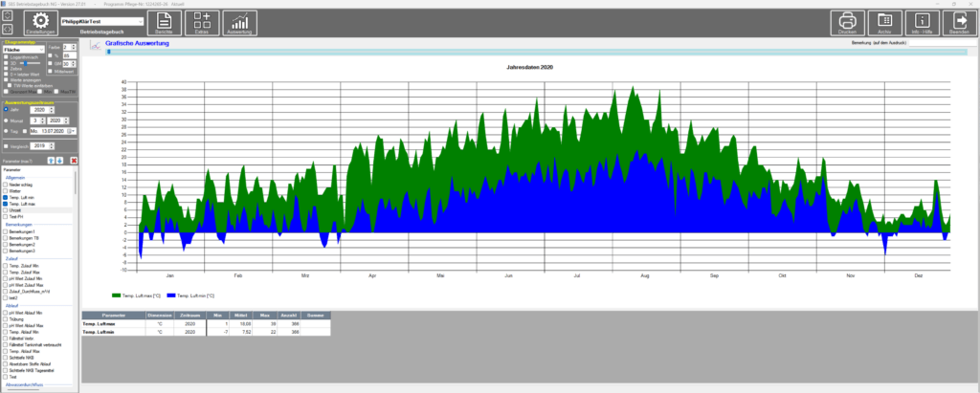This screenshot has width=980, height=393.
Task: Click the chart icon beside Grafische Auswertung
Action: coord(95,45)
